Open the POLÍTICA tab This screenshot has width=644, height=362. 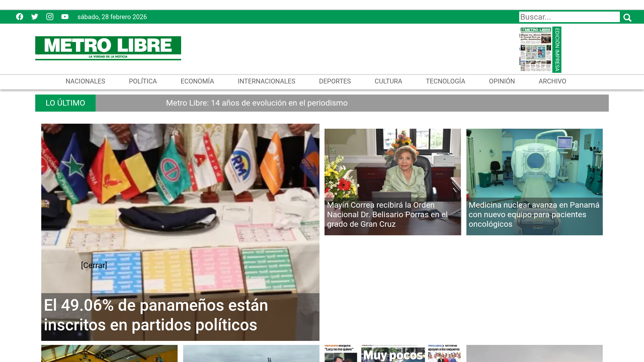point(143,81)
